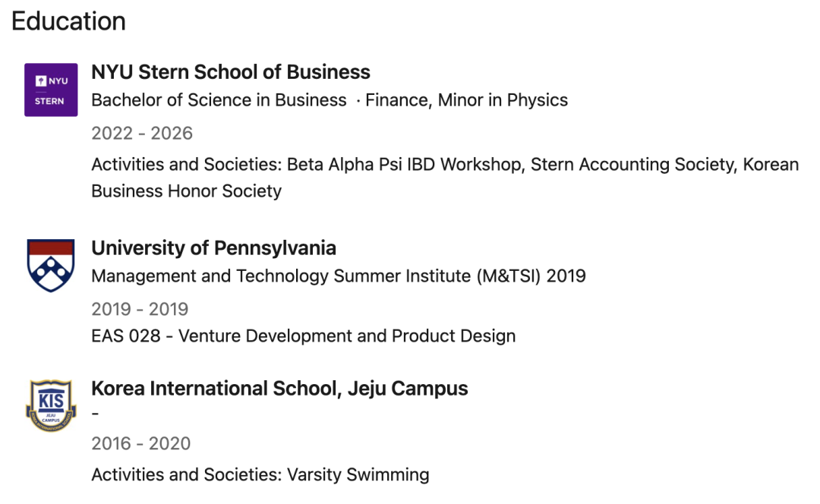
Task: Click the KIS Jeju Campus crest logo
Action: pyautogui.click(x=51, y=406)
